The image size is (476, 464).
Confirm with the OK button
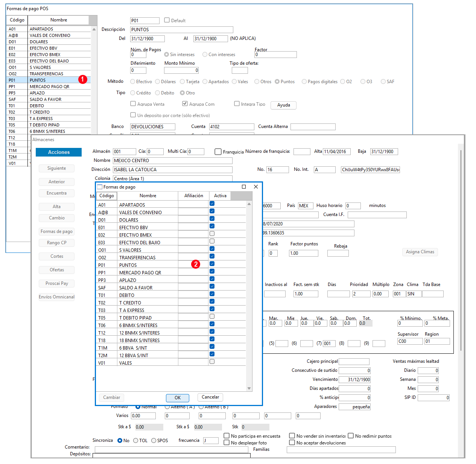(178, 398)
